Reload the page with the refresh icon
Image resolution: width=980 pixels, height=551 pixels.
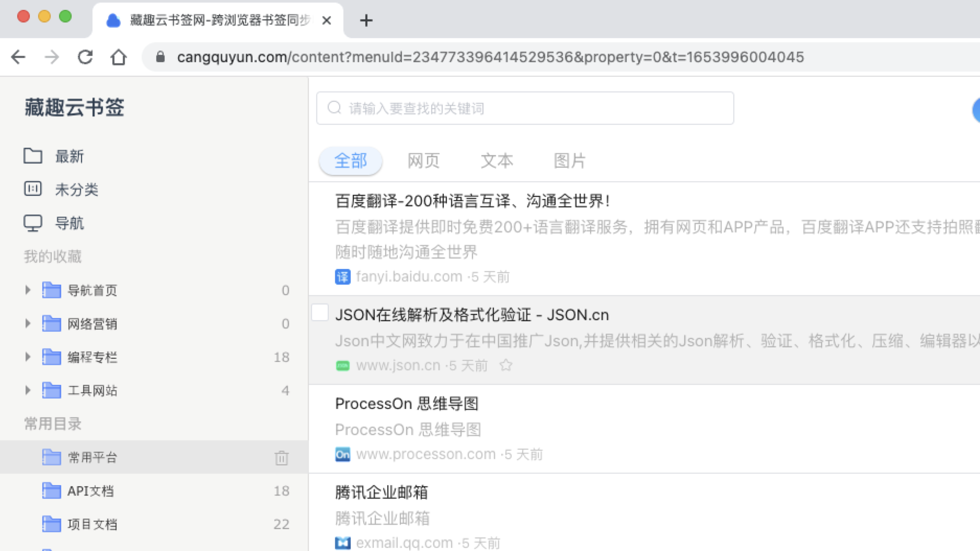[85, 57]
